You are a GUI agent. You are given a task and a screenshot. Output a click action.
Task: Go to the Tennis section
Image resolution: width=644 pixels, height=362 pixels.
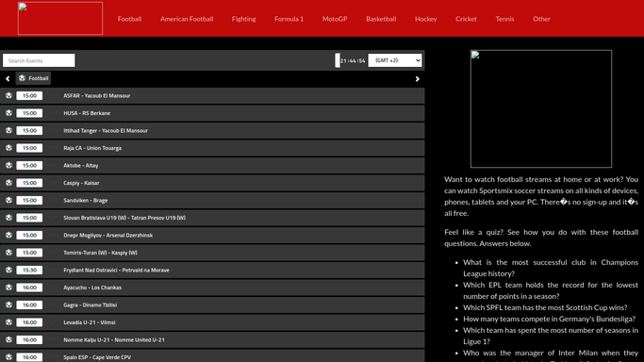[x=504, y=19]
